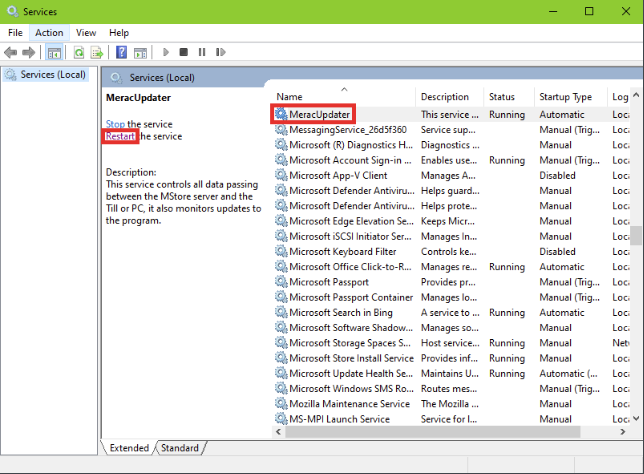Click the gear icon beside Mozilla Maintenance Service
The width and height of the screenshot is (644, 474).
[x=281, y=404]
